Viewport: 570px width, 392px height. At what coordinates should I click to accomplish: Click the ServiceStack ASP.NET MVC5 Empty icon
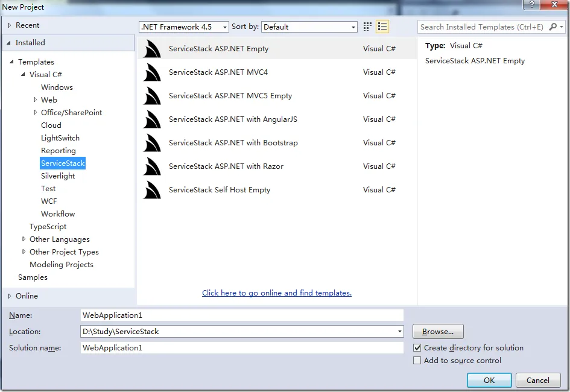pos(152,96)
